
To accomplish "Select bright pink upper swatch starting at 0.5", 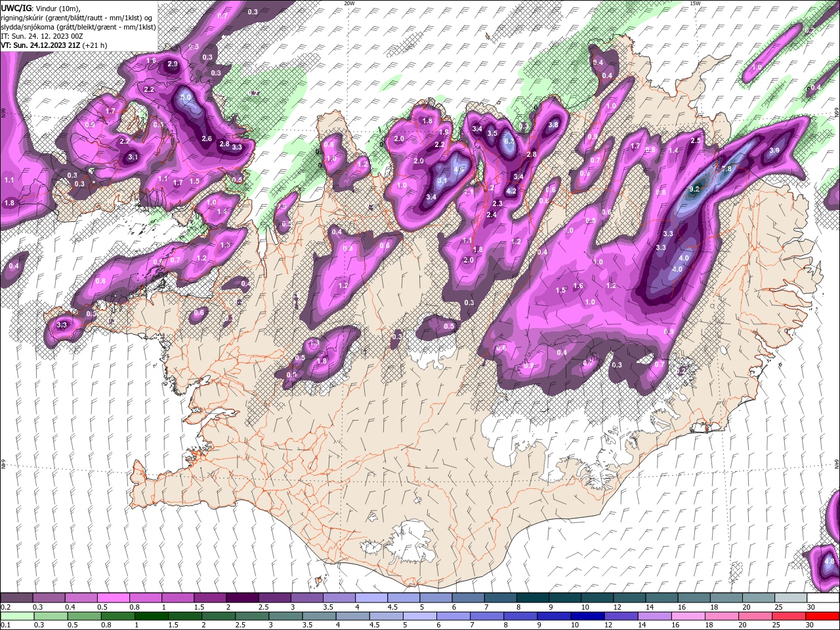I will point(113,598).
